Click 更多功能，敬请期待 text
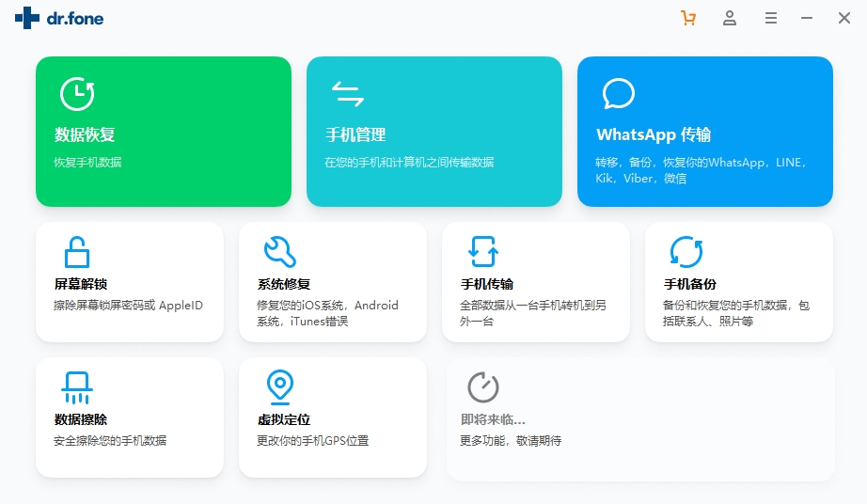Viewport: 867px width, 504px height. tap(511, 440)
